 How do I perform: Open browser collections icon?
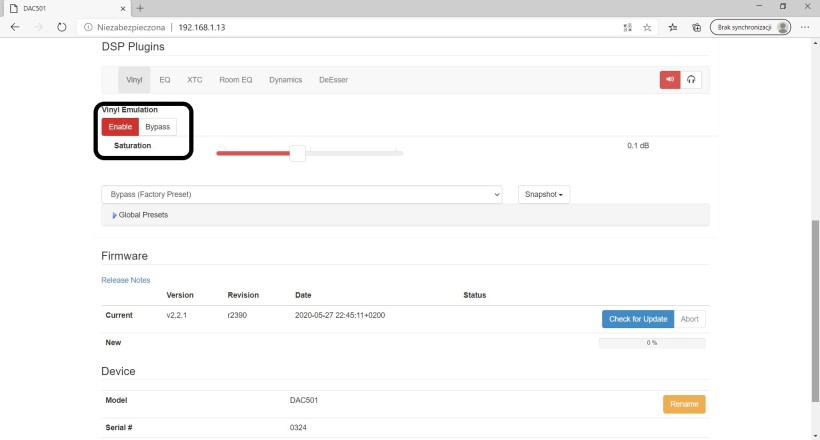pyautogui.click(x=697, y=27)
